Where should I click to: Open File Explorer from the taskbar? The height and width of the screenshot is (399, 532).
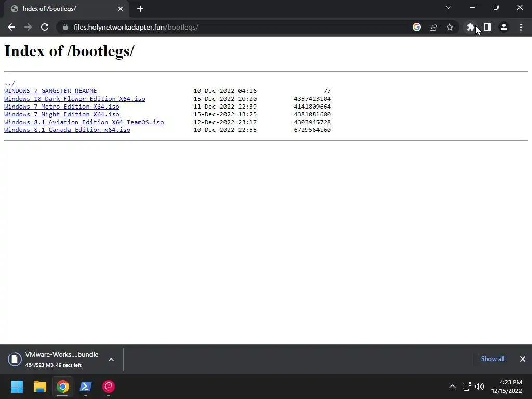click(x=39, y=387)
